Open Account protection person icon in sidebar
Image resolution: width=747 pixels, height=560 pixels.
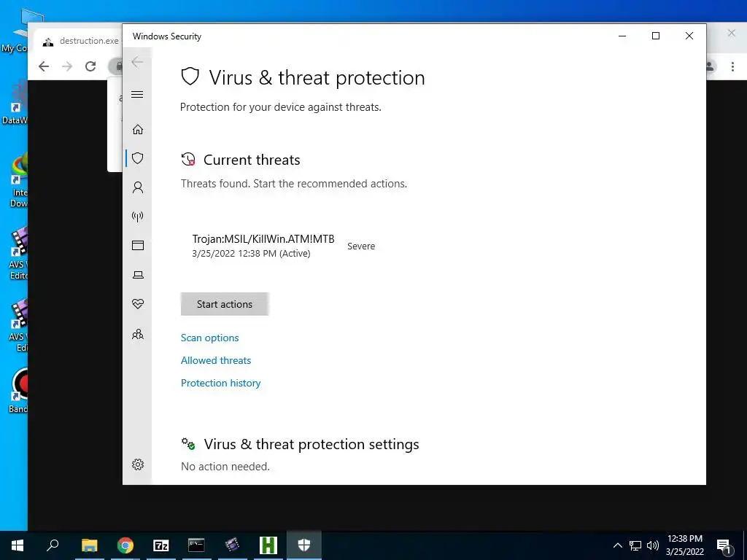coord(138,187)
